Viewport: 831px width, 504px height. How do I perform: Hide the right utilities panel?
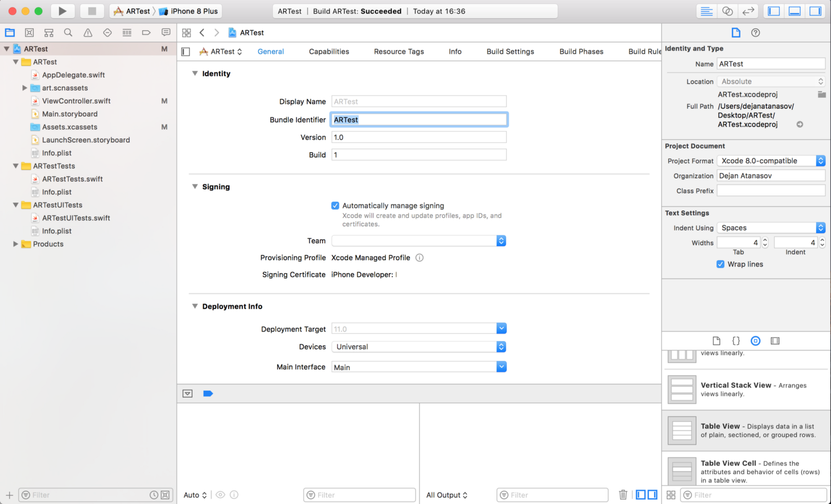tap(815, 11)
